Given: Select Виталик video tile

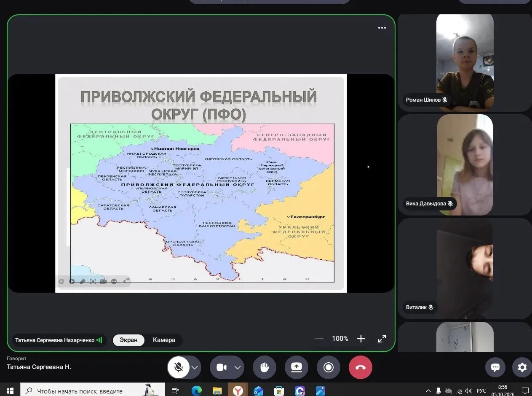Looking at the screenshot, I should click(465, 269).
